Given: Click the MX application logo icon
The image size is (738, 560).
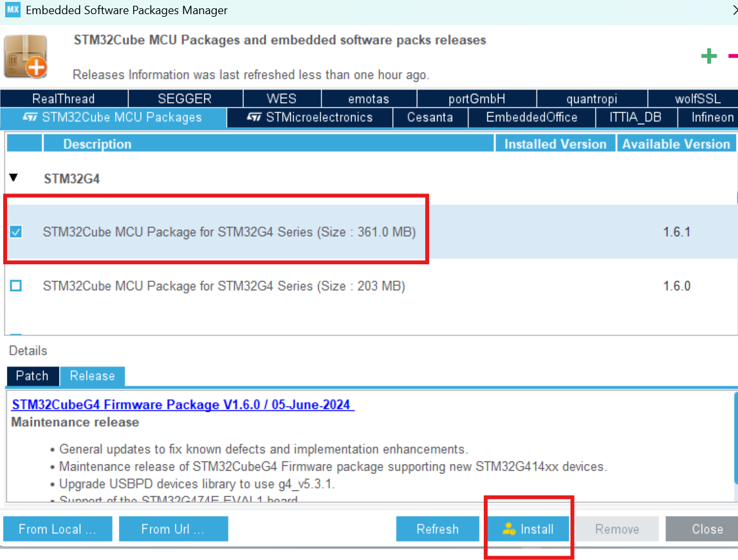Looking at the screenshot, I should point(13,10).
